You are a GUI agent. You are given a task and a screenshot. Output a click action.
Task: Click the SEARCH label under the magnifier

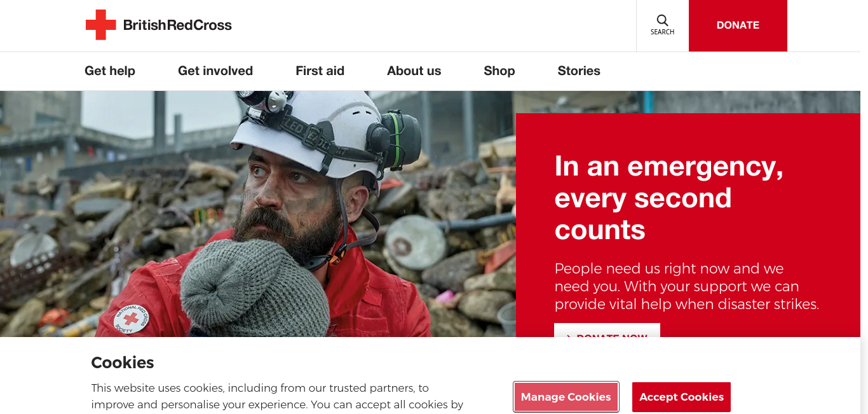point(662,32)
